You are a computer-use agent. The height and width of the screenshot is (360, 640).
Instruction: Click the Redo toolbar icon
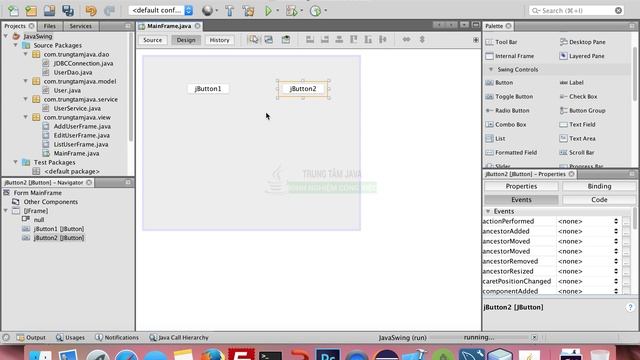(109, 11)
